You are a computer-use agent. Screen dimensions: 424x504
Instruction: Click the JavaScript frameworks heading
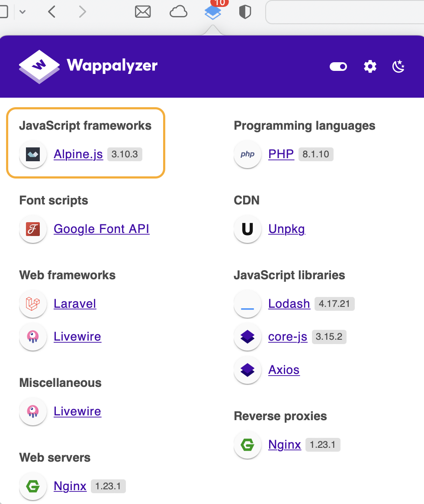click(x=85, y=126)
